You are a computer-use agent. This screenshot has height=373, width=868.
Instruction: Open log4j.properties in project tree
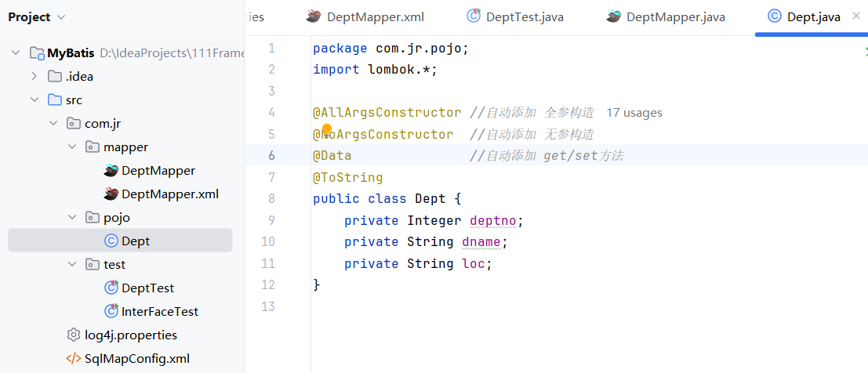point(131,335)
